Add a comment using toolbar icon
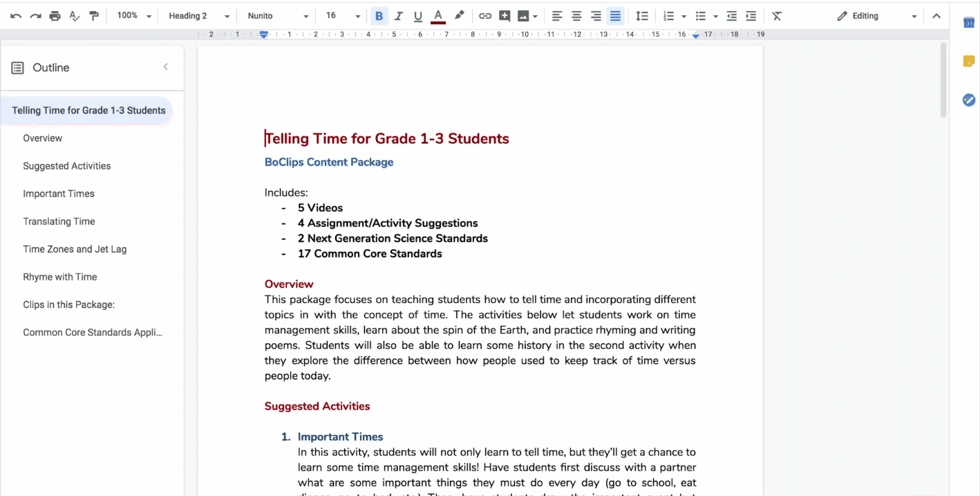Screen dimensions: 980x496 [505, 16]
